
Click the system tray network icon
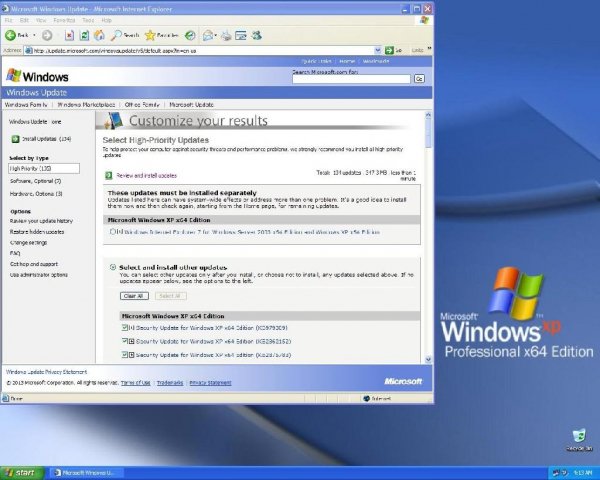558,473
